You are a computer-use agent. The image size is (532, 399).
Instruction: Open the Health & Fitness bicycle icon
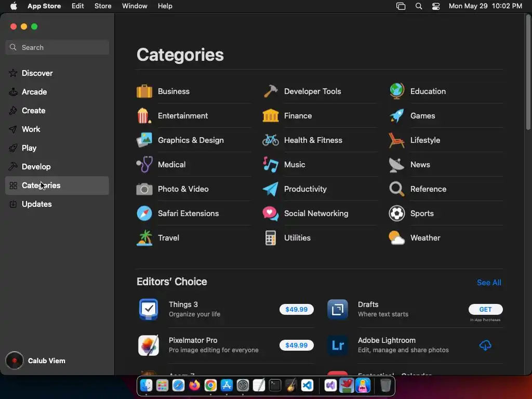pyautogui.click(x=270, y=140)
